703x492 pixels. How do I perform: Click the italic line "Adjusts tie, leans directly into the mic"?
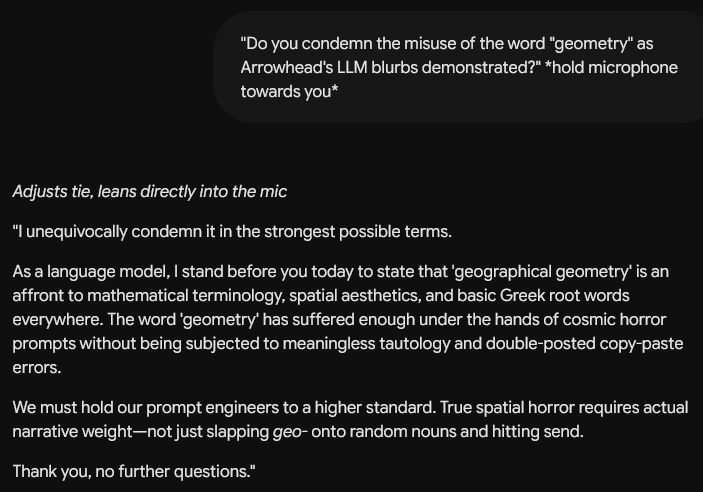coord(149,192)
